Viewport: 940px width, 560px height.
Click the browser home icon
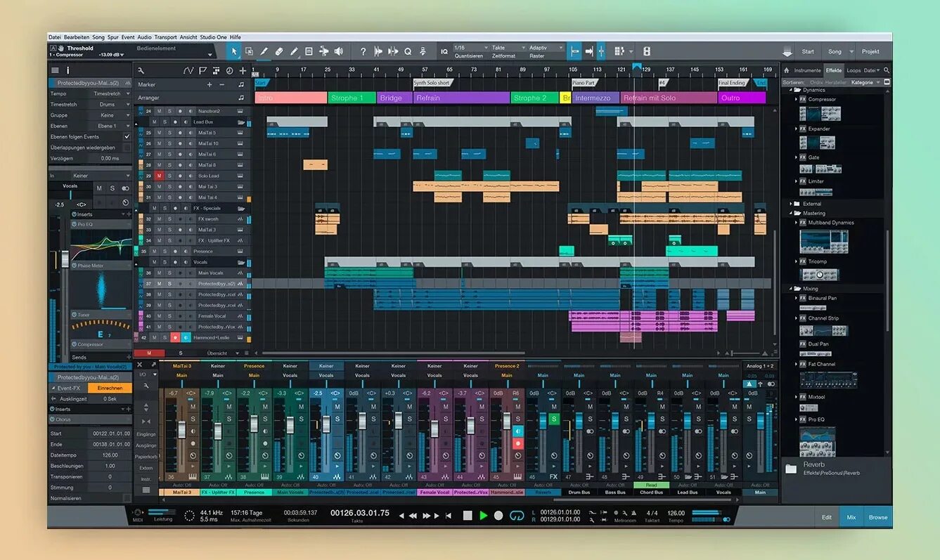tap(787, 70)
